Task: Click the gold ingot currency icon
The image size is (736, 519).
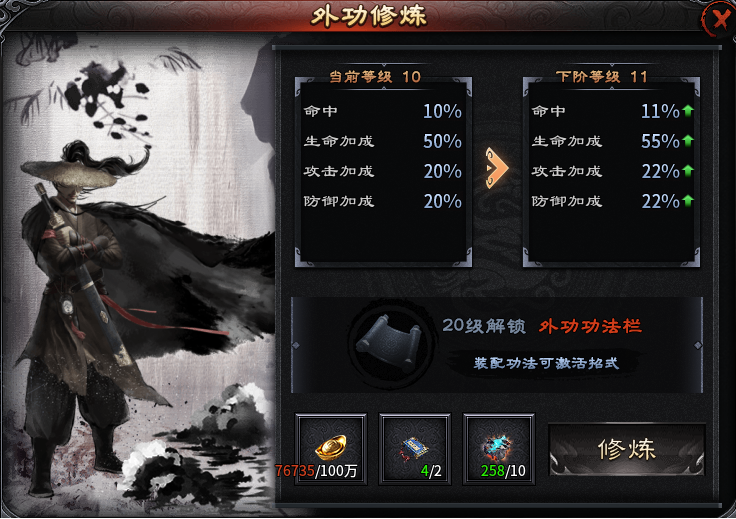Action: pos(330,447)
